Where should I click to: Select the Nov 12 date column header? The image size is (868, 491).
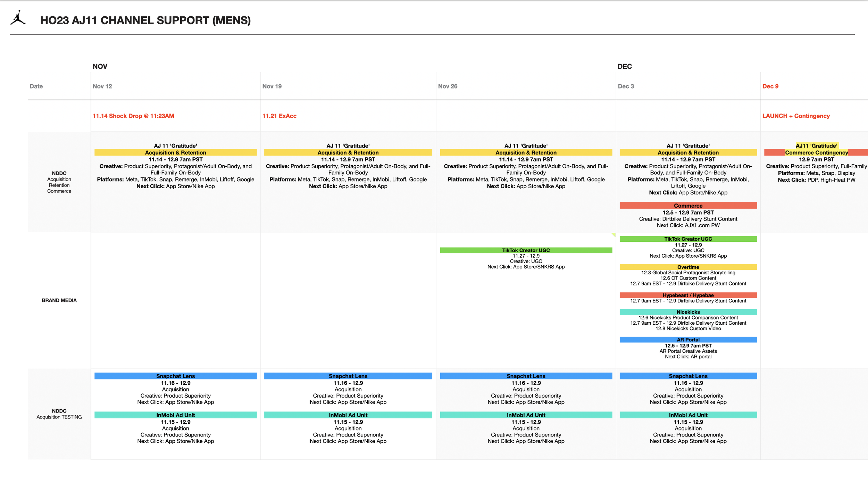coord(102,86)
